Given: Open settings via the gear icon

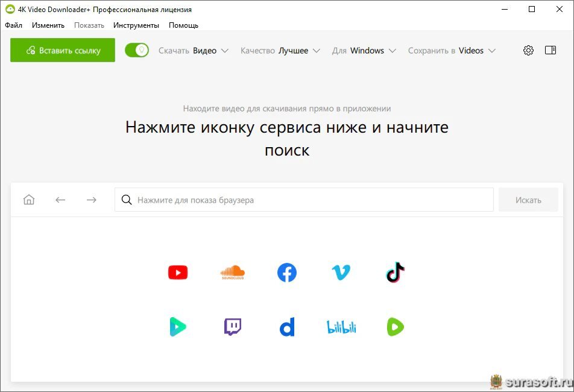Looking at the screenshot, I should tap(528, 51).
